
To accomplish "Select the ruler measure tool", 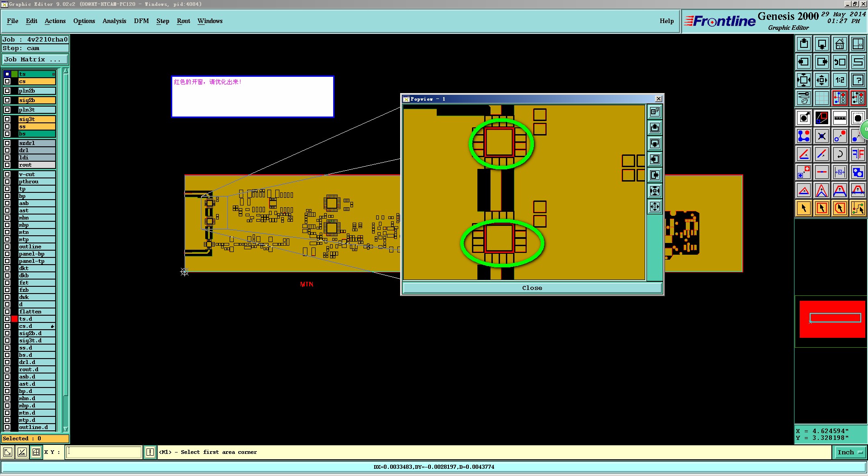I will [840, 118].
